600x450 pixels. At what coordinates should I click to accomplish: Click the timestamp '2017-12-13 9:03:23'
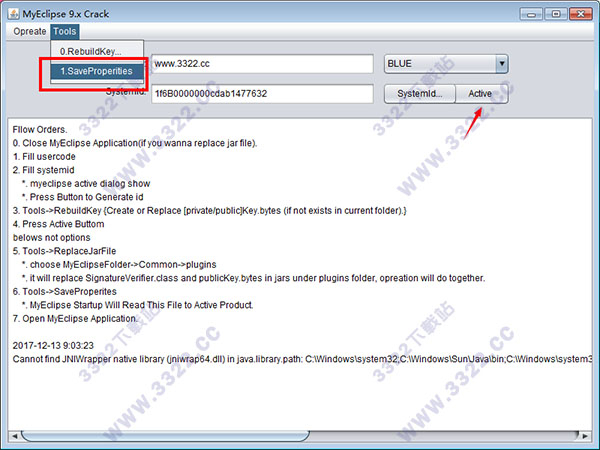pos(53,346)
